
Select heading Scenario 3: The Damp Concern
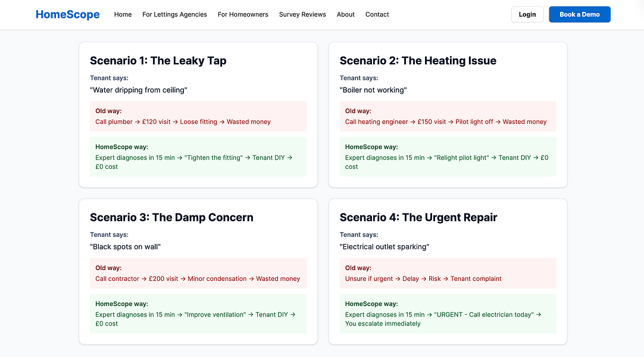pyautogui.click(x=171, y=218)
